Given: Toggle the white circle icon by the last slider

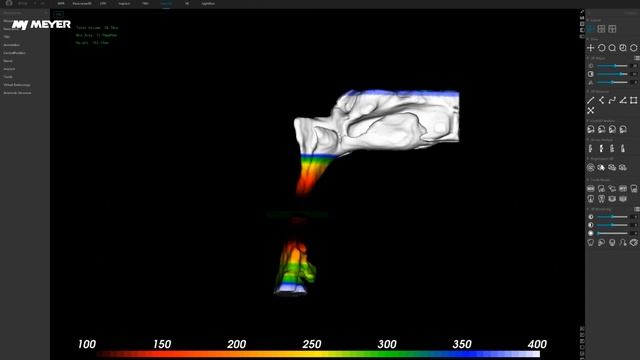Looking at the screenshot, I should [x=591, y=233].
